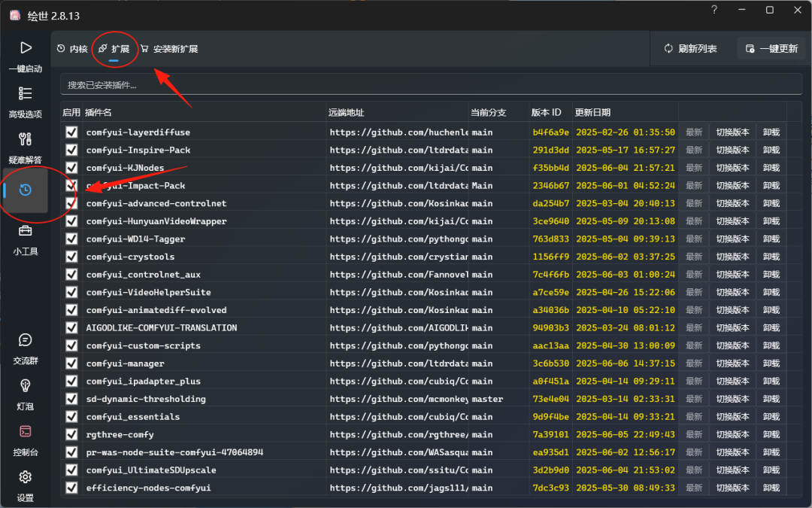Click 卸载 for comfyui-VideoHelperSuite
The image size is (812, 508).
tap(771, 292)
